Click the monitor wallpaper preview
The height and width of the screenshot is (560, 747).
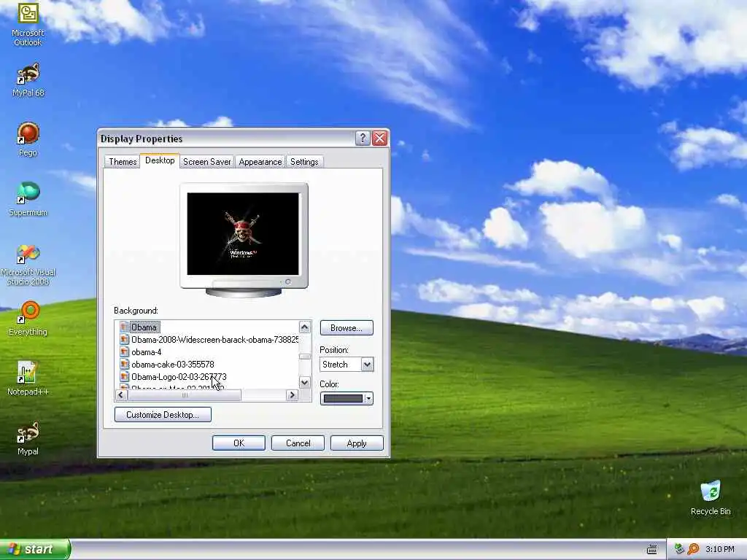pos(243,233)
